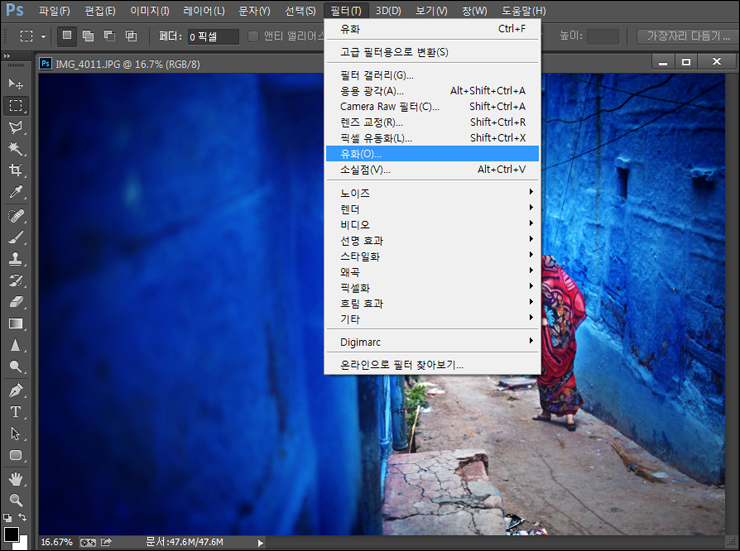The width and height of the screenshot is (740, 551).
Task: Select the Move tool
Action: (15, 84)
